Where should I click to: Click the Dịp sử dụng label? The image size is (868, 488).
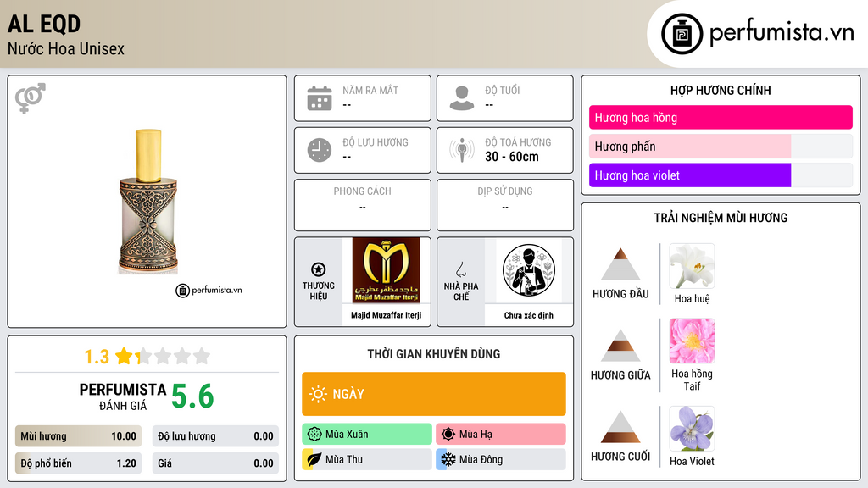[x=505, y=191]
